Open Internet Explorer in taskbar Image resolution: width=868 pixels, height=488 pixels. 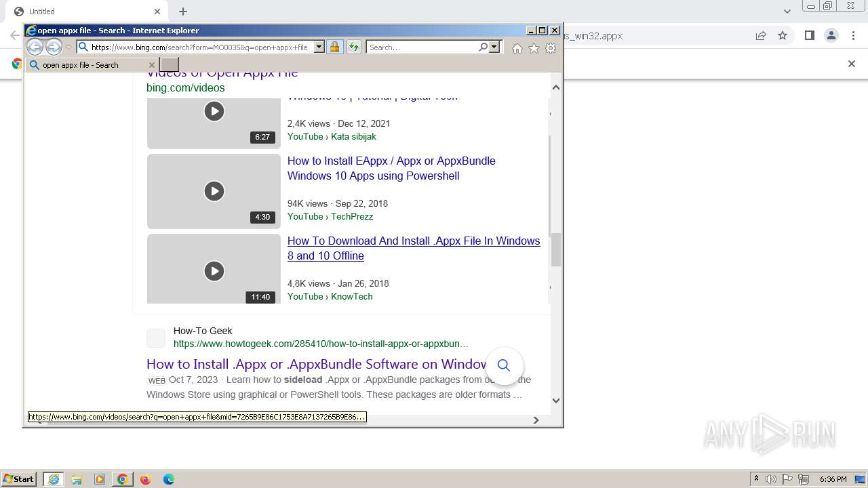53,479
